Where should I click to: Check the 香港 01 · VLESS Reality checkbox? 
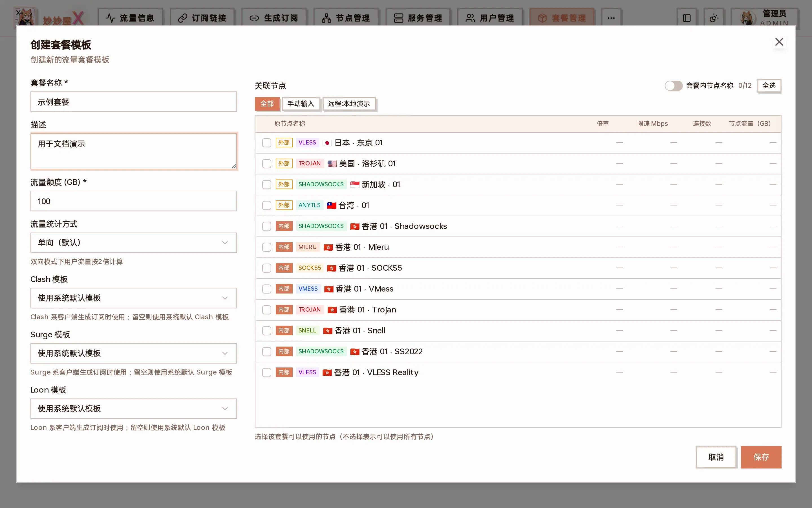[266, 372]
